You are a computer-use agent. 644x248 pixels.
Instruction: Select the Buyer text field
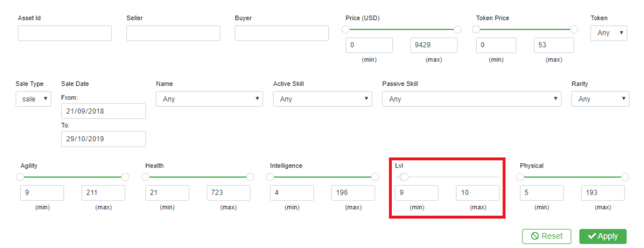(x=282, y=33)
